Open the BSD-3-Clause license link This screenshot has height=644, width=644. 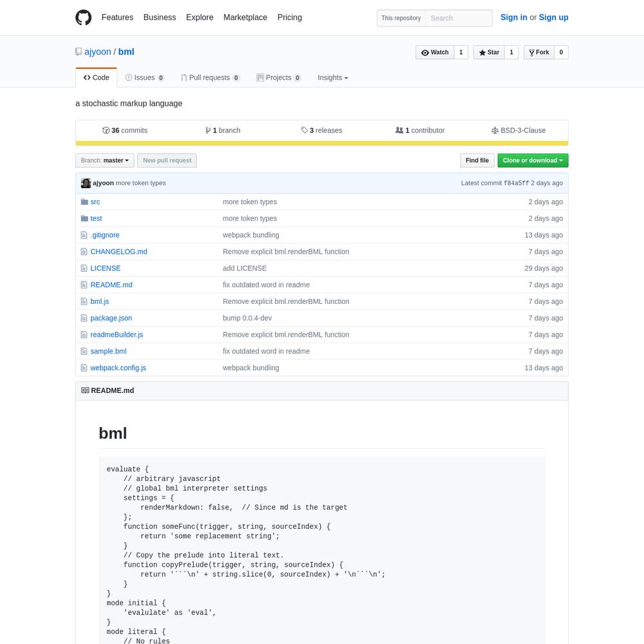click(518, 130)
